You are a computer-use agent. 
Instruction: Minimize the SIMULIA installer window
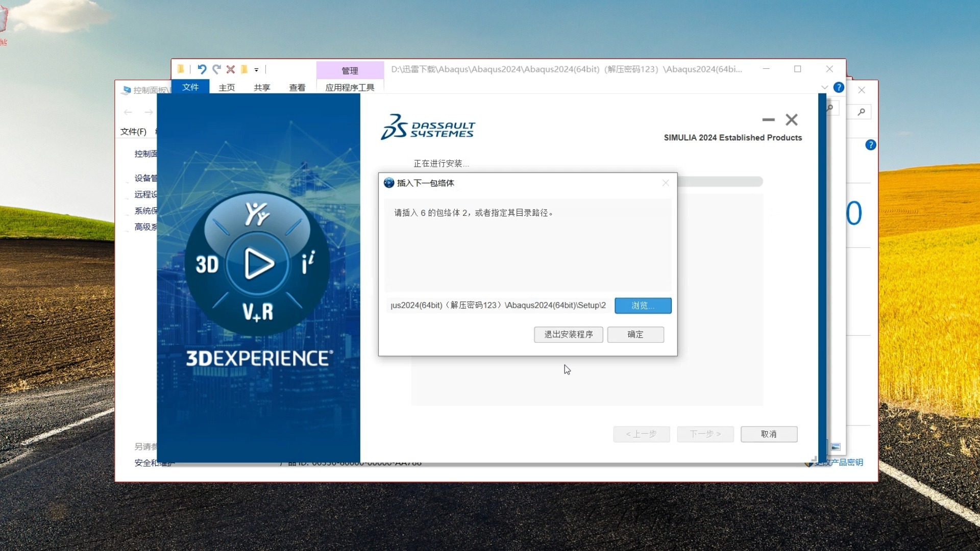[x=768, y=120]
